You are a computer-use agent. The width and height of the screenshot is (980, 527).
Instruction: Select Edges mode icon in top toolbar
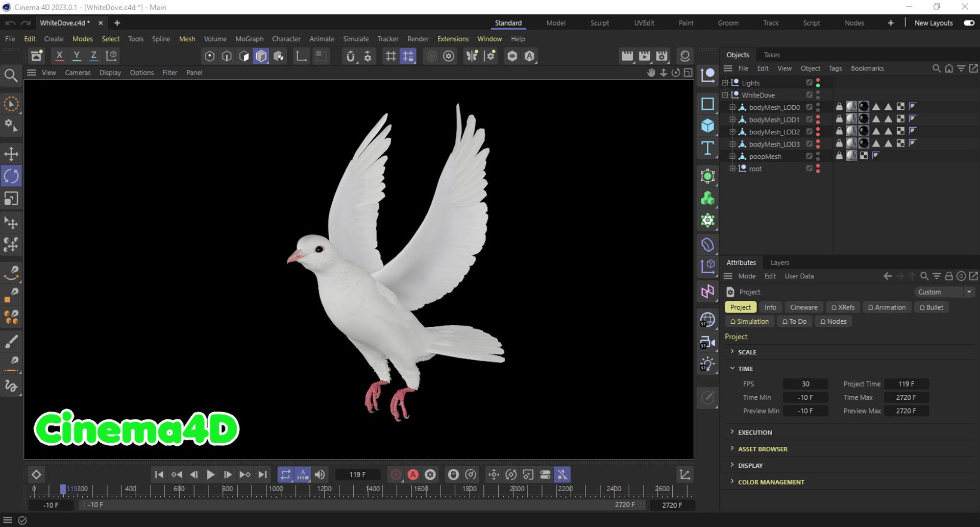point(227,56)
